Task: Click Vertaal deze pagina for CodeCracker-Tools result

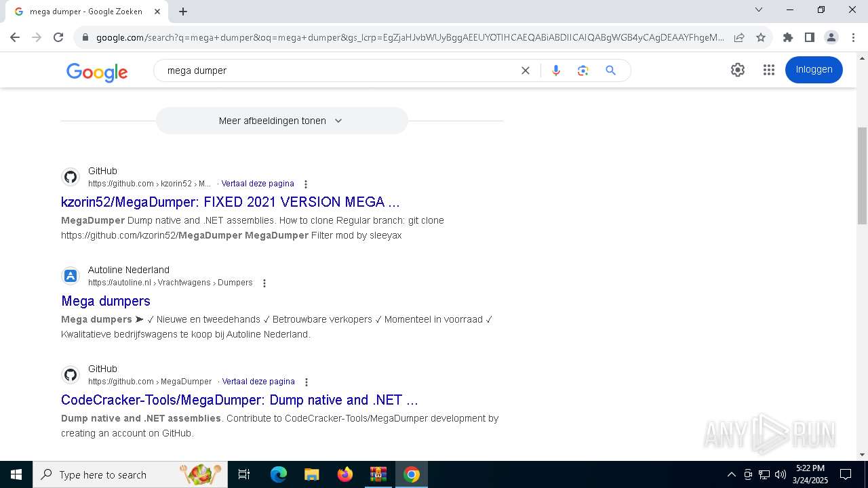Action: click(x=258, y=382)
